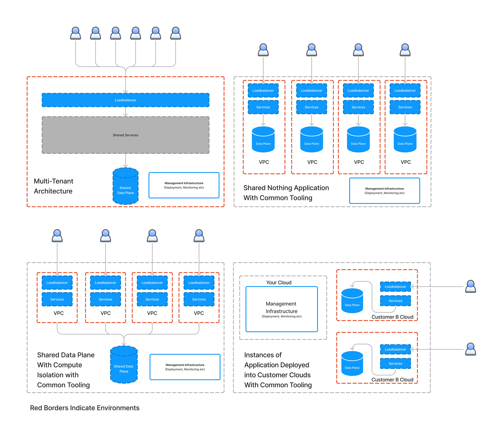This screenshot has width=504, height=437.
Task: Select the Loadbalancer block in the upper Customer B Cloud
Action: (395, 287)
